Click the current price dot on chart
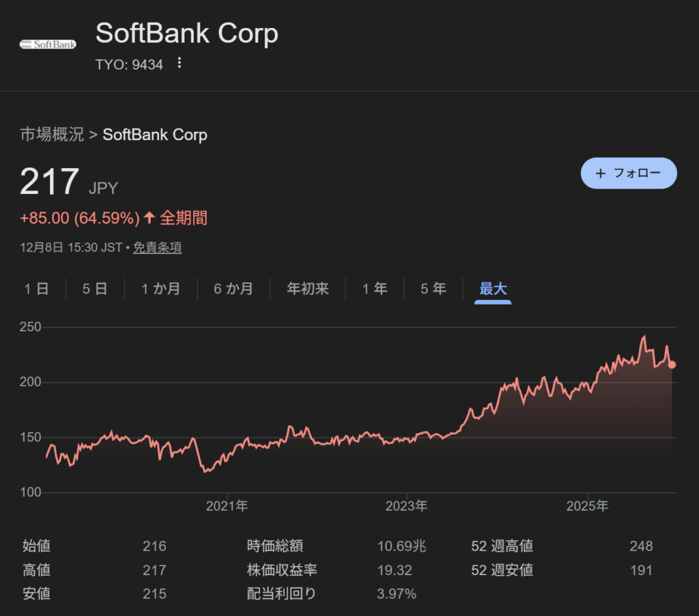699x616 pixels. click(672, 365)
